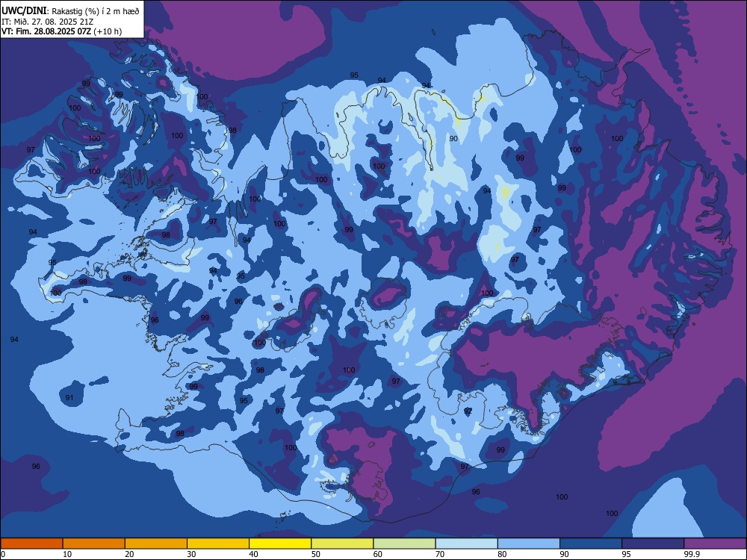The width and height of the screenshot is (747, 560).
Task: Click the "VT: Fim. 28.08.2025 07Z" valid time
Action: tap(46, 31)
